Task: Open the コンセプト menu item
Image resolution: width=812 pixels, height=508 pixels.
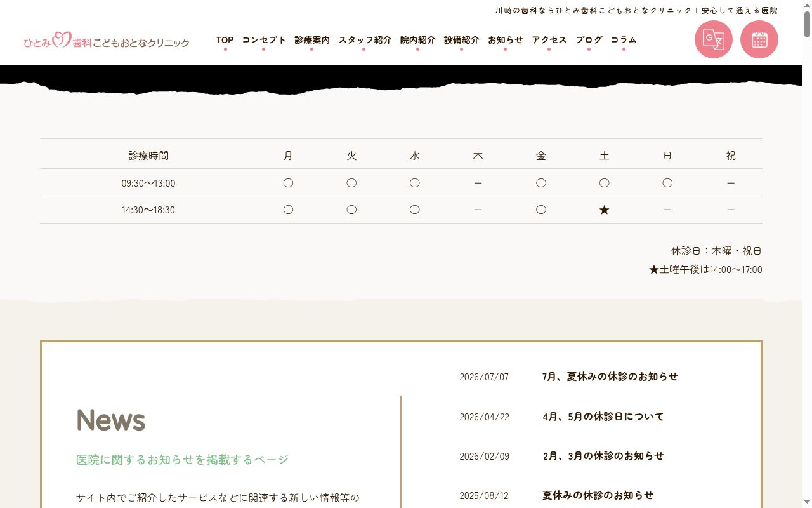Action: tap(264, 40)
